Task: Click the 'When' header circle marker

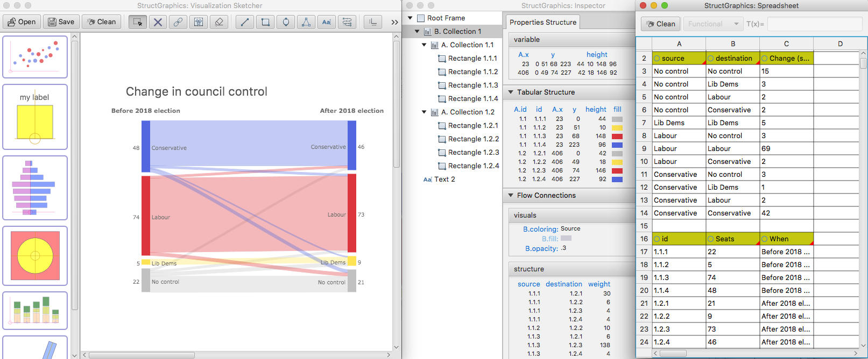Action: [765, 239]
